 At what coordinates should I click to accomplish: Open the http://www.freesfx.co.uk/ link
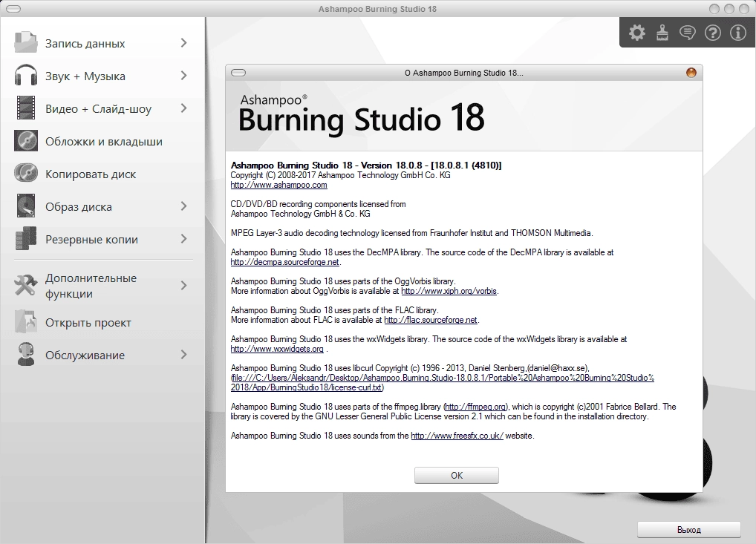pos(457,436)
